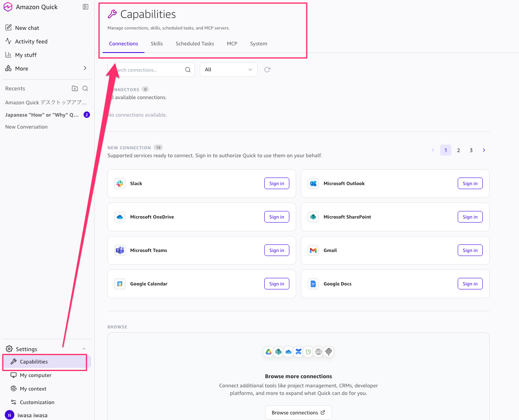This screenshot has width=519, height=420.
Task: Click the Microsoft Teams logo icon
Action: pos(120,250)
